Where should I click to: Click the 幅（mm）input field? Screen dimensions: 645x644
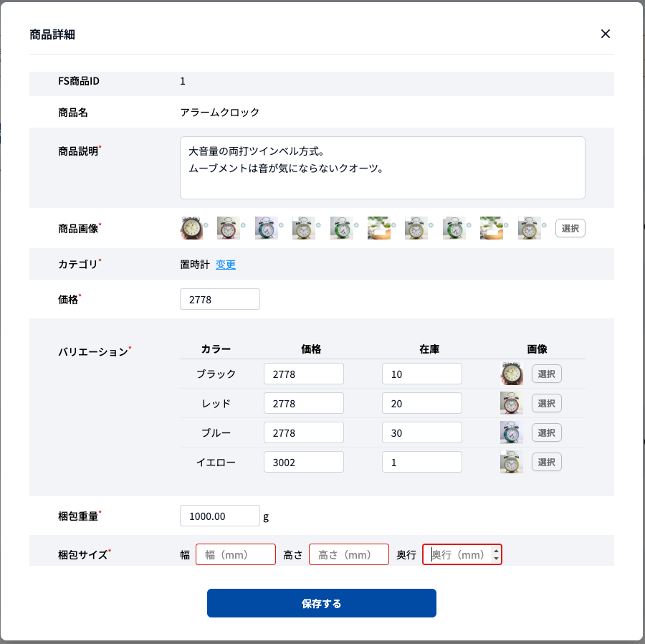(x=235, y=554)
